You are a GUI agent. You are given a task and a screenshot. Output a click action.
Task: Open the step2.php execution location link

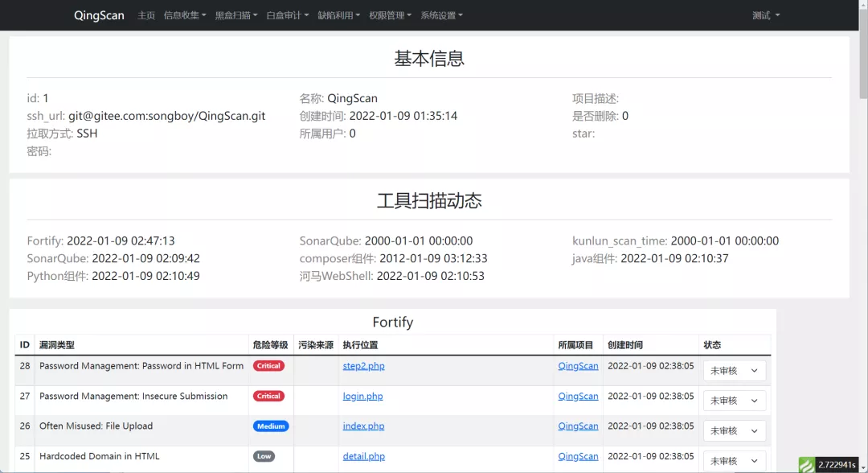(364, 366)
